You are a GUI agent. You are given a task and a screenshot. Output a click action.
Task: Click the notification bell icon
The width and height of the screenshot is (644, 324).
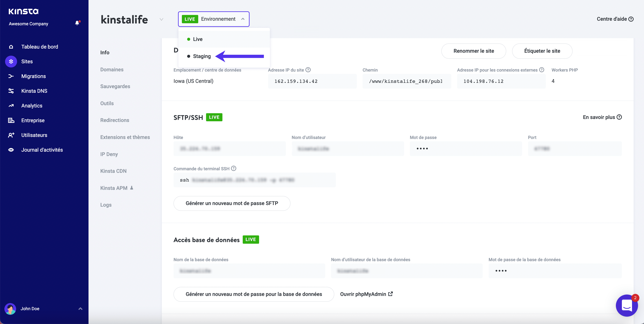click(x=77, y=23)
